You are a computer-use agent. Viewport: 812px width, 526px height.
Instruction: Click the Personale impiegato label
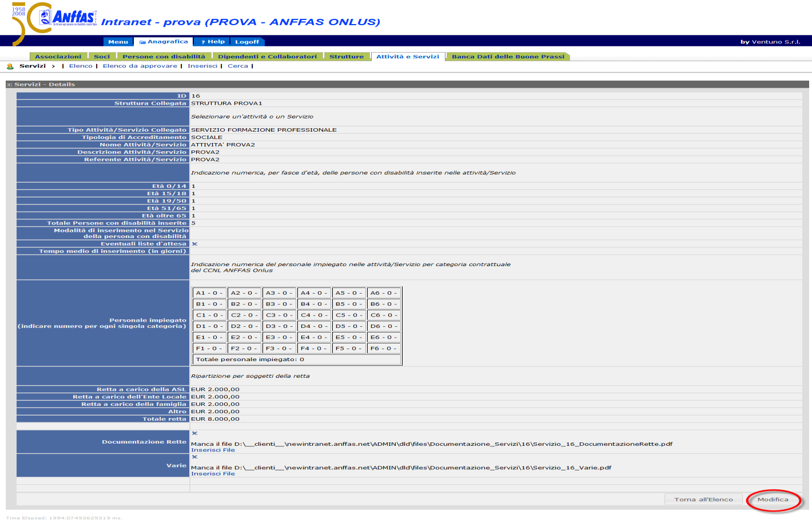click(102, 323)
